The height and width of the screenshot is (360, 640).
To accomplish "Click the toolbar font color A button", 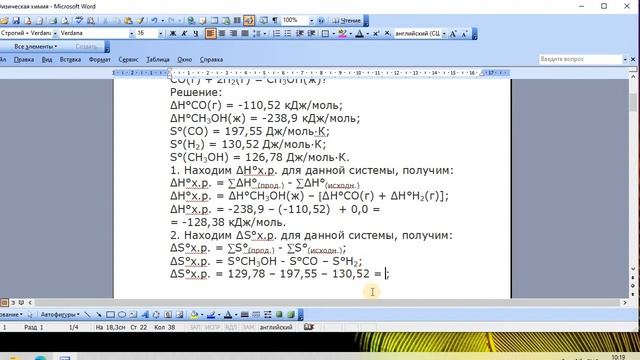I will pyautogui.click(x=359, y=33).
